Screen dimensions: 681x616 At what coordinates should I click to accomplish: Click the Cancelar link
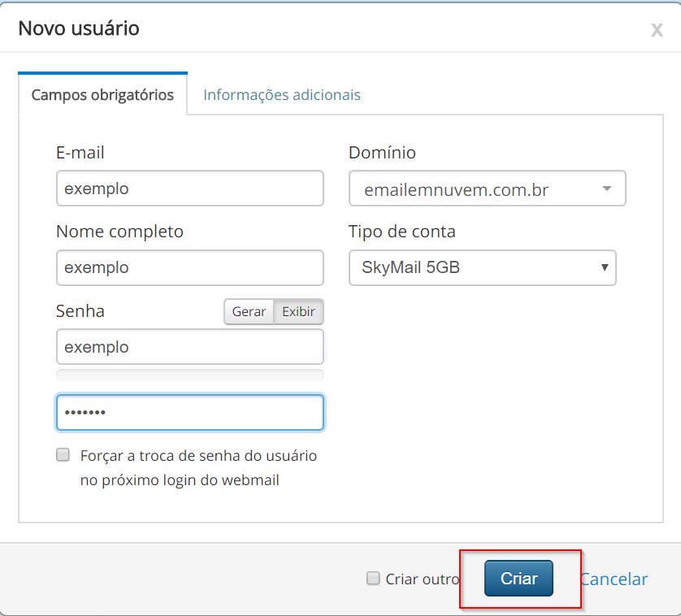(x=614, y=579)
